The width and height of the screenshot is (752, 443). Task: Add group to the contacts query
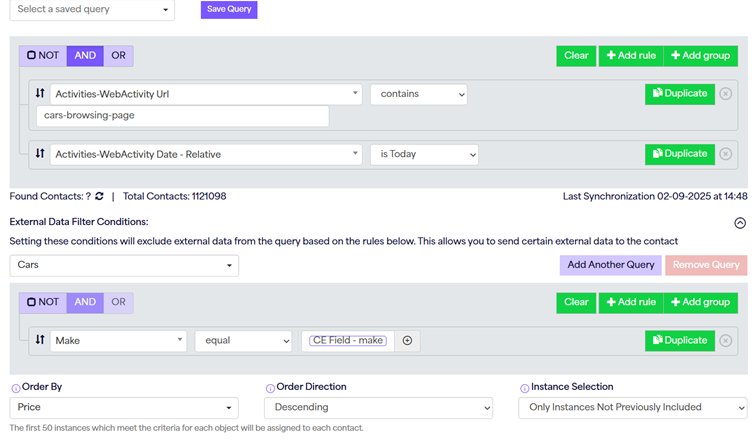pos(701,56)
